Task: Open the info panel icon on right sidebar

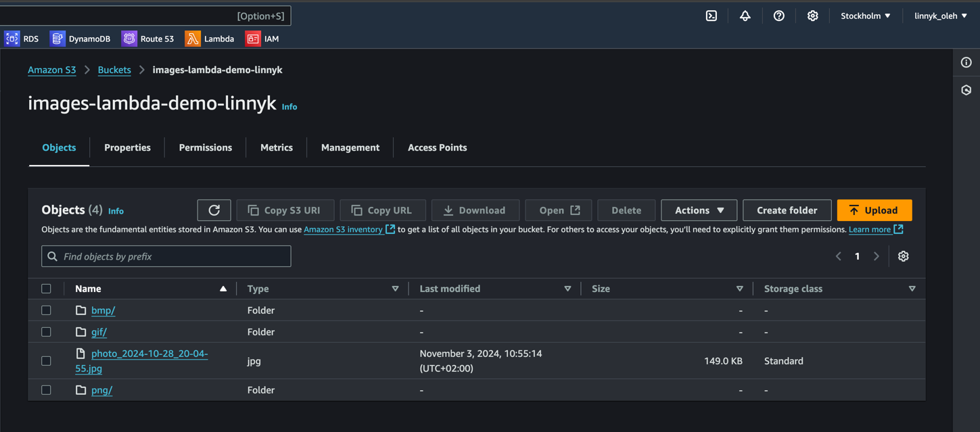Action: (x=966, y=62)
